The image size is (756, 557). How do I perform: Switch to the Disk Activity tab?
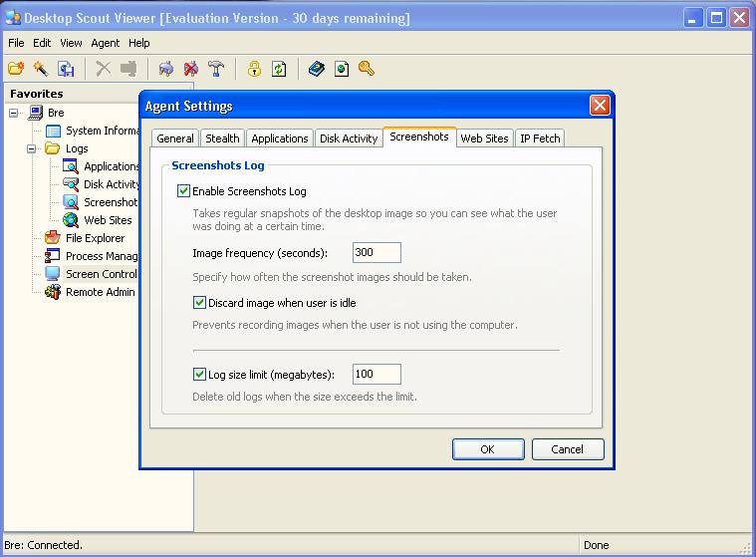pos(349,139)
